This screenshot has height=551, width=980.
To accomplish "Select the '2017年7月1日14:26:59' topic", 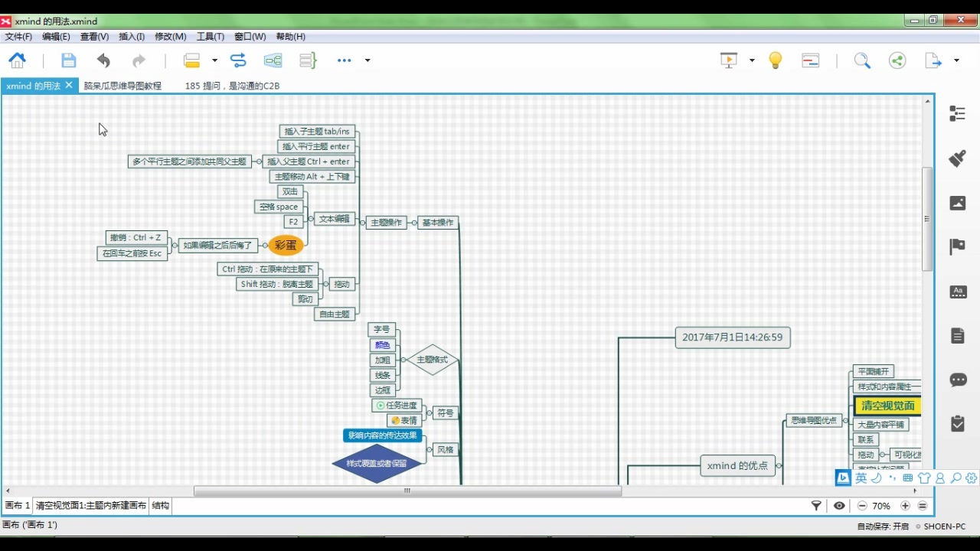I will point(733,337).
